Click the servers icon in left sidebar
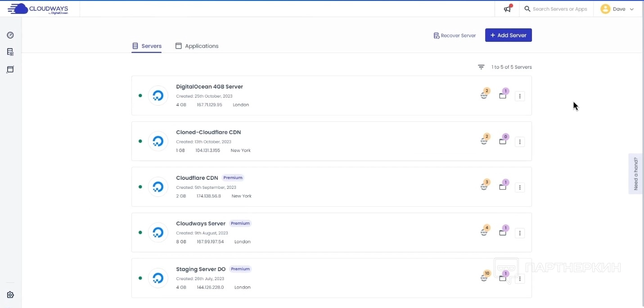Screen dimensions: 644x308 click(10, 52)
